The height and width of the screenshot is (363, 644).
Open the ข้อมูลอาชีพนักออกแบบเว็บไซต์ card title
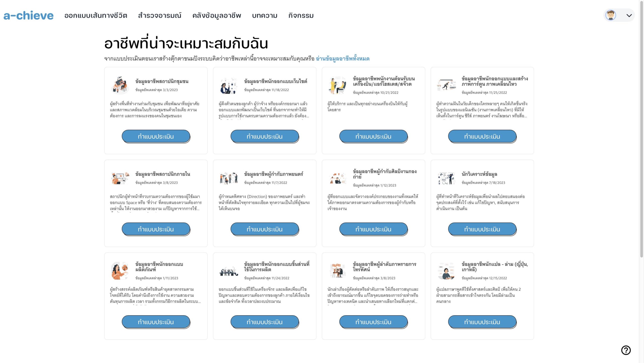275,81
